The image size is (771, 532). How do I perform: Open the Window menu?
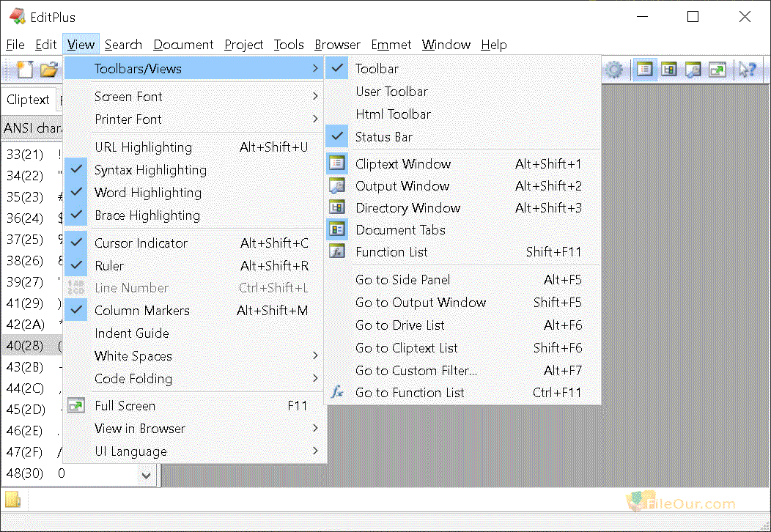(446, 45)
